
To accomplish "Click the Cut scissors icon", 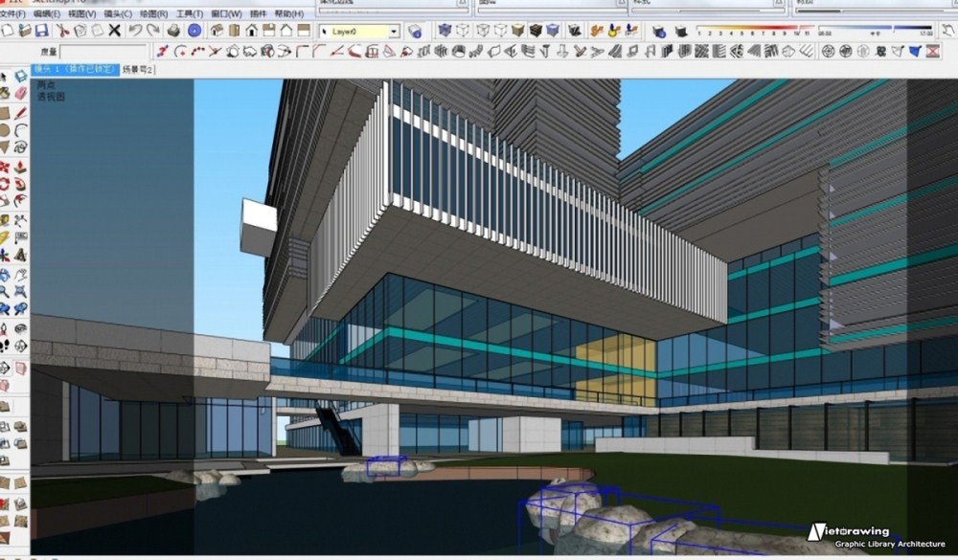I will pos(63,31).
